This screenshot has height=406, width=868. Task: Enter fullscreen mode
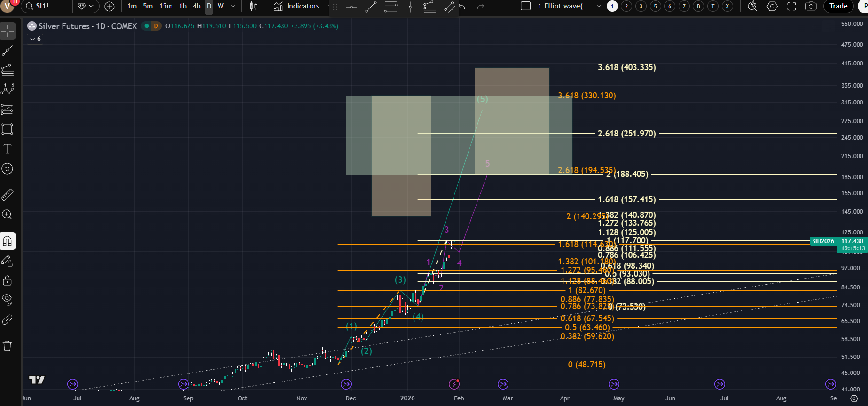coord(791,6)
